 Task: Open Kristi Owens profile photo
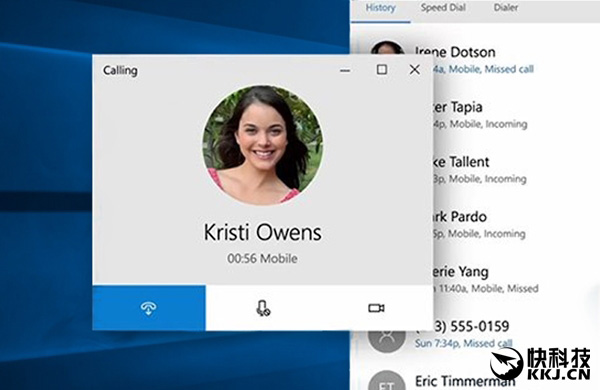point(262,145)
